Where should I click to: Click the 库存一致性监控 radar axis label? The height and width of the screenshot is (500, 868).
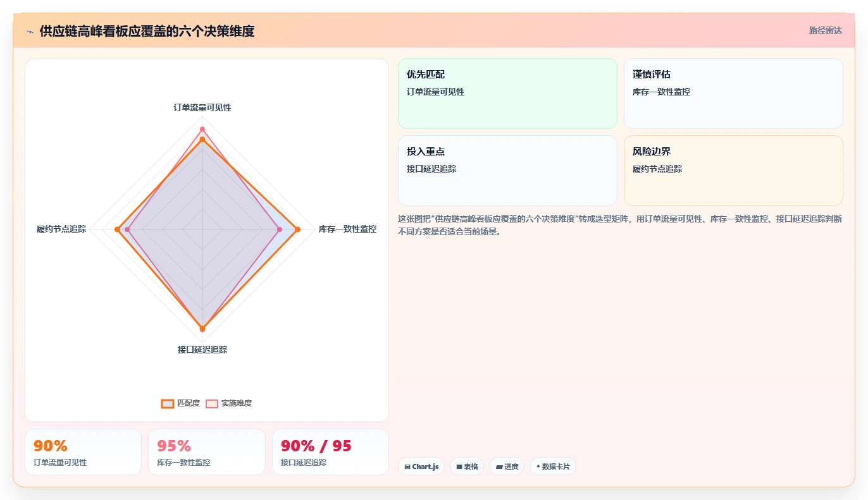point(347,229)
